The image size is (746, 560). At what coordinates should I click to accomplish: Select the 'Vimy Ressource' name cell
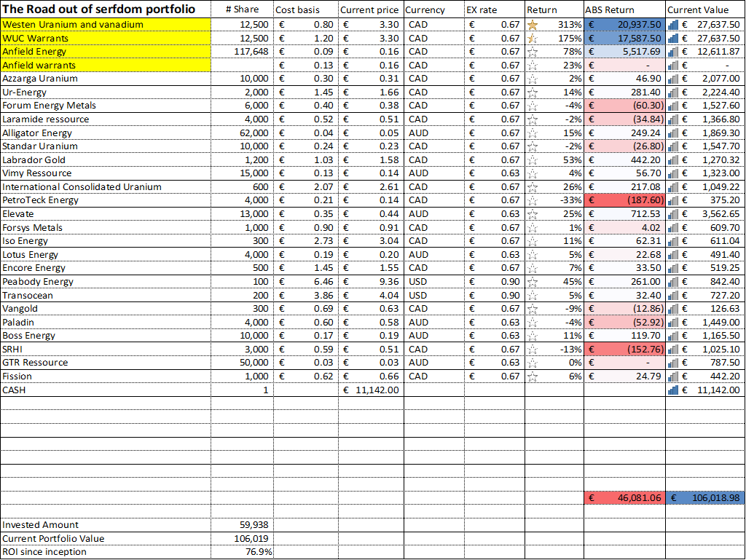[106, 173]
